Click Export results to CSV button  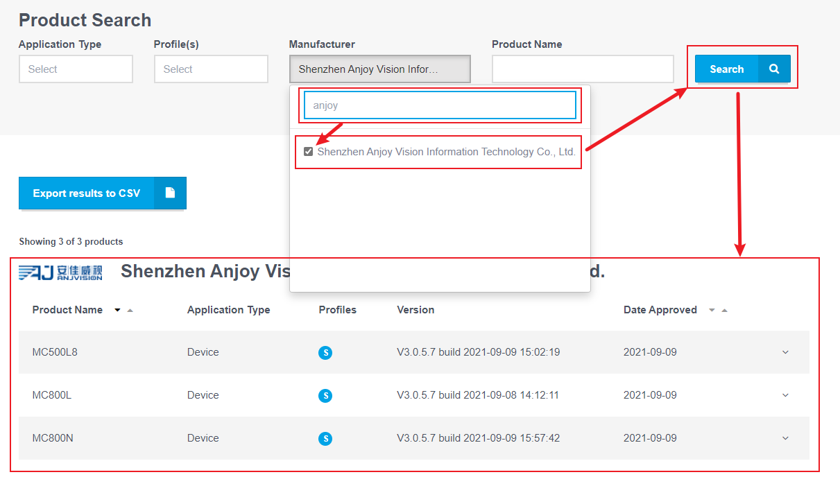pyautogui.click(x=87, y=193)
